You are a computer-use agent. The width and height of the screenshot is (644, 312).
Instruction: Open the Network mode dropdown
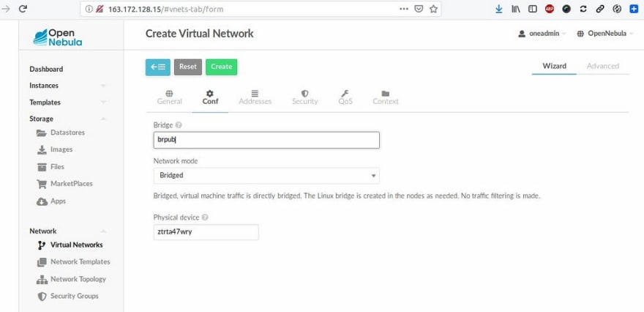[x=266, y=175]
